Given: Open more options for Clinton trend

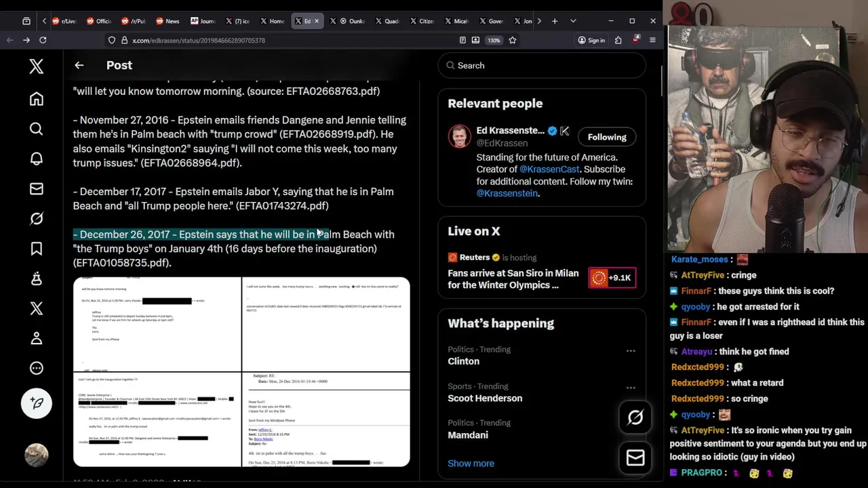Looking at the screenshot, I should pos(630,351).
